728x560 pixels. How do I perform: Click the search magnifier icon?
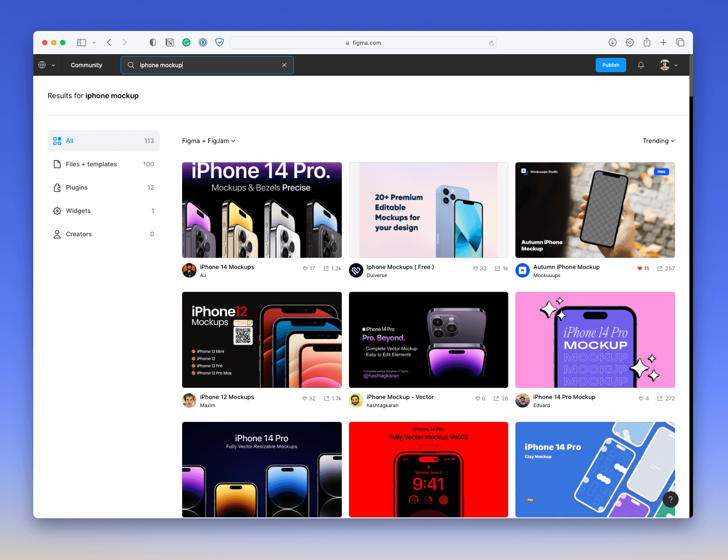click(131, 65)
